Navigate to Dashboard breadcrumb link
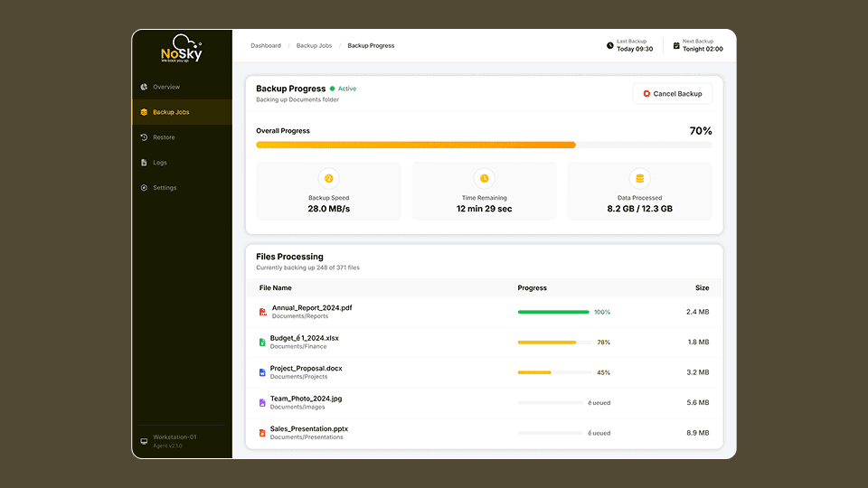The height and width of the screenshot is (488, 868). coord(266,45)
